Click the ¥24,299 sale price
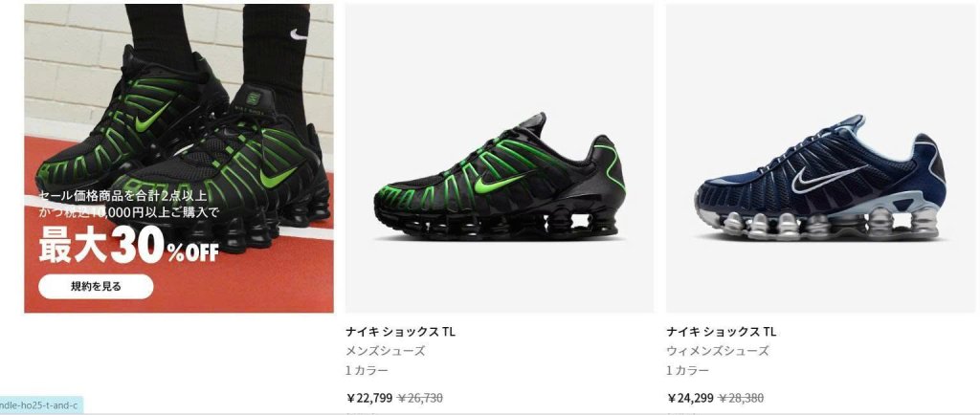Image resolution: width=980 pixels, height=415 pixels. click(x=690, y=398)
